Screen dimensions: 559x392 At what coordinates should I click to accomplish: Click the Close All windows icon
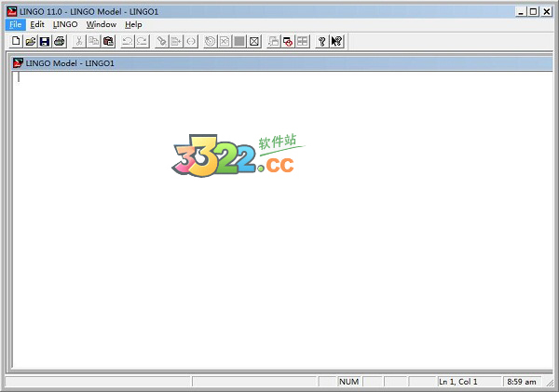(288, 41)
